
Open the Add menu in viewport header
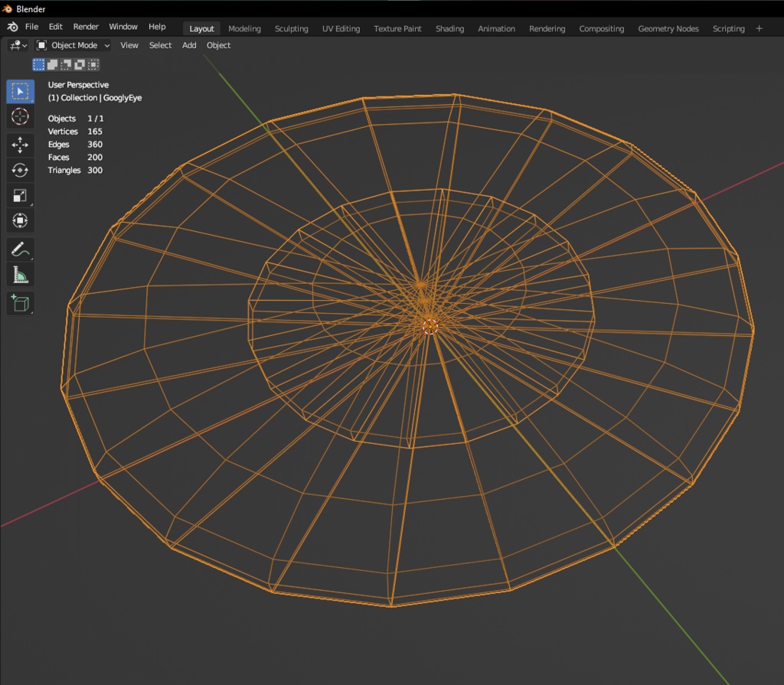coord(189,45)
